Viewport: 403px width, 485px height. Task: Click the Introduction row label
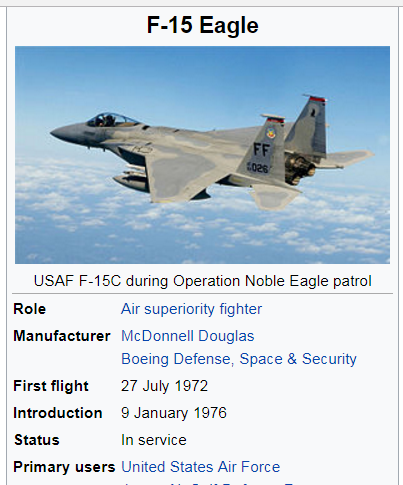point(58,413)
